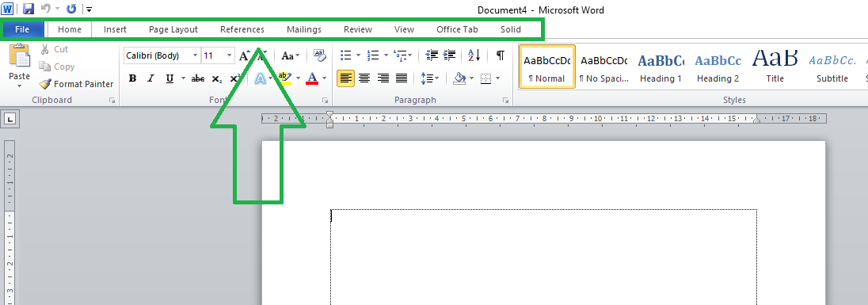868x305 pixels.
Task: Switch to the Insert tab
Action: tap(115, 29)
